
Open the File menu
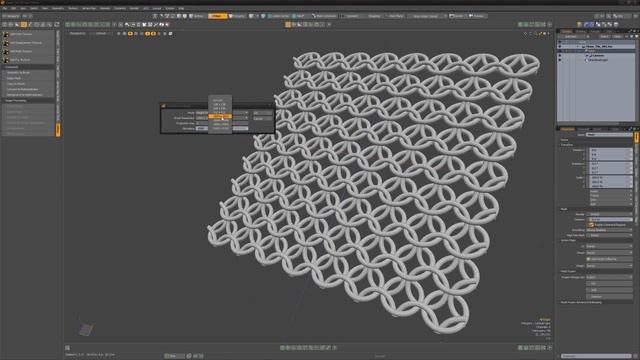pyautogui.click(x=4, y=8)
